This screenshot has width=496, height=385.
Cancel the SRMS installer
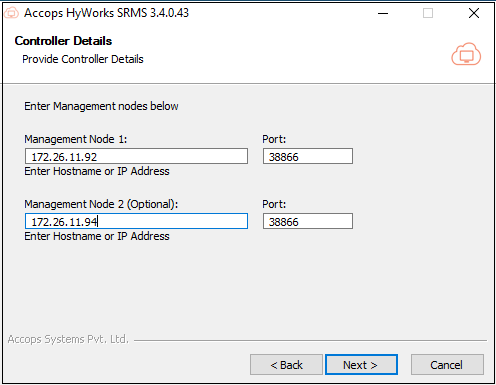coord(447,365)
